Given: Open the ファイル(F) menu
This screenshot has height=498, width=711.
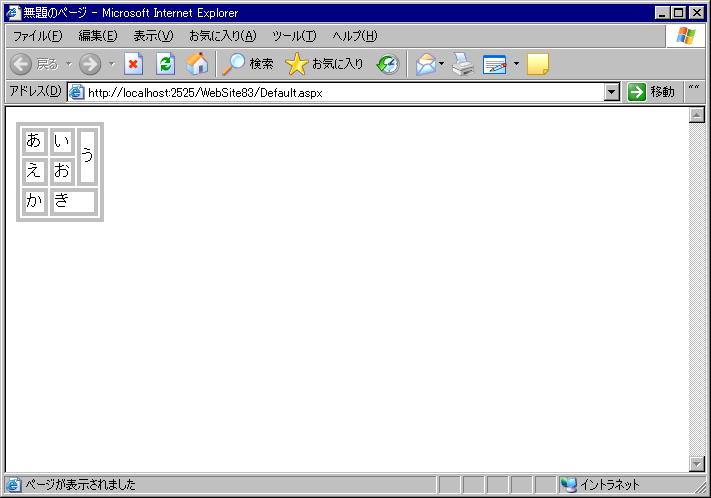Looking at the screenshot, I should tap(37, 36).
